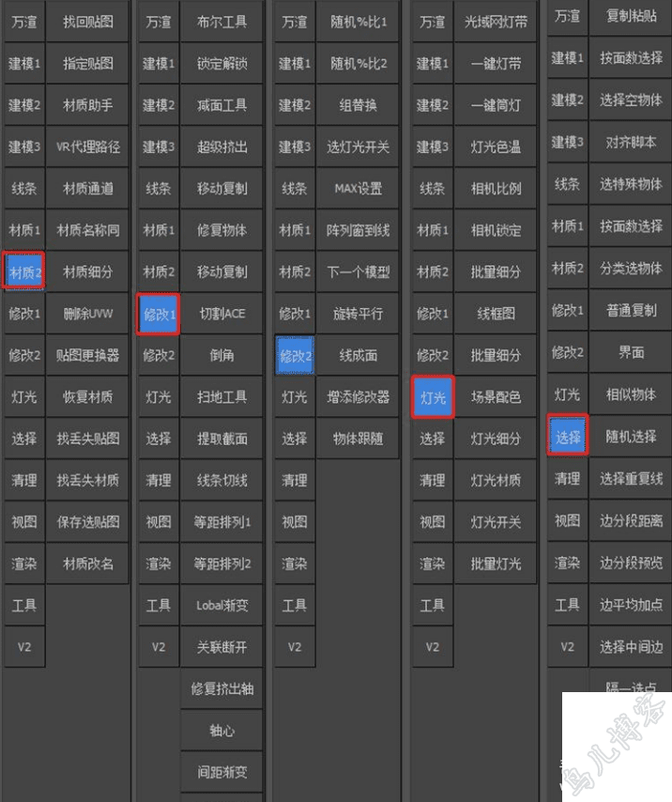Screen dimensions: 672x802
Task: Click the 保存选贴图 button
Action: [x=87, y=522]
